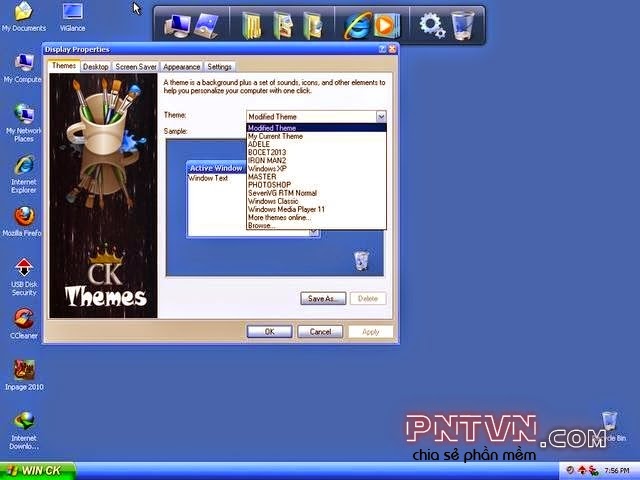The height and width of the screenshot is (480, 640).
Task: Click the Cancel button
Action: (320, 332)
